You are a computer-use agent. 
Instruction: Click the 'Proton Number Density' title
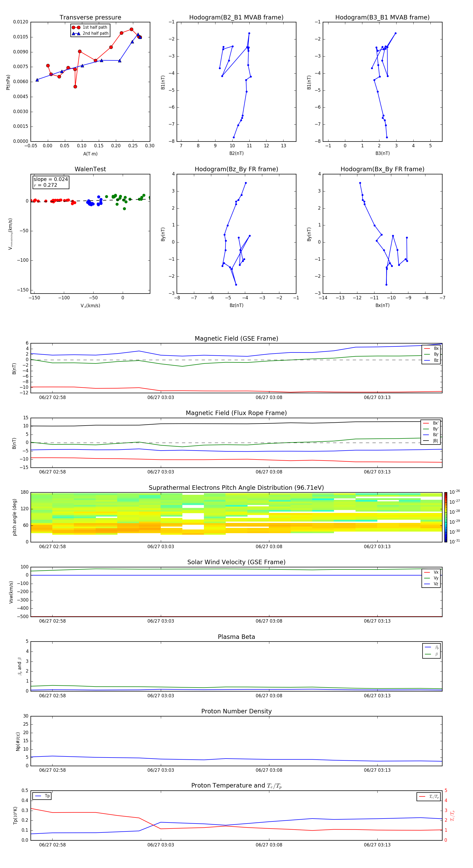pyautogui.click(x=236, y=711)
